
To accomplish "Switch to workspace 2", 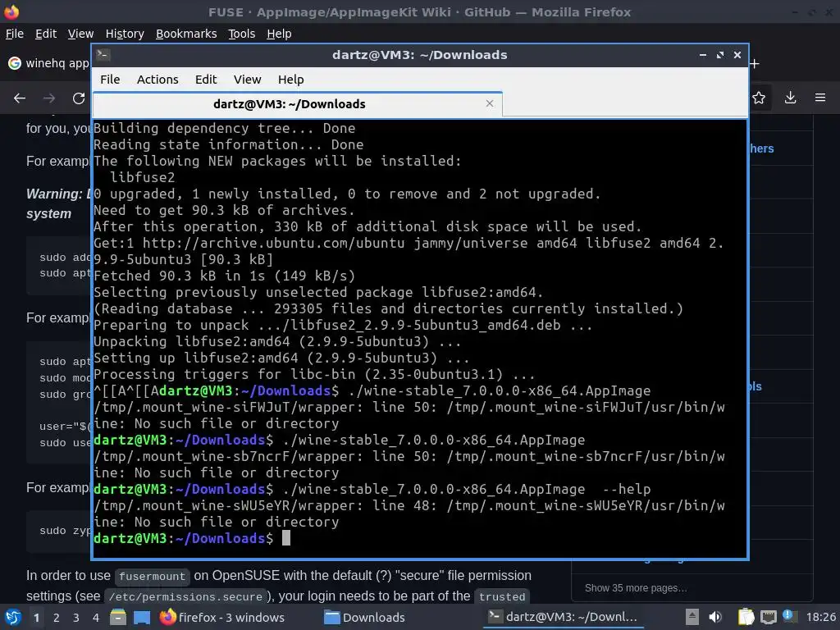I will pyautogui.click(x=57, y=618).
